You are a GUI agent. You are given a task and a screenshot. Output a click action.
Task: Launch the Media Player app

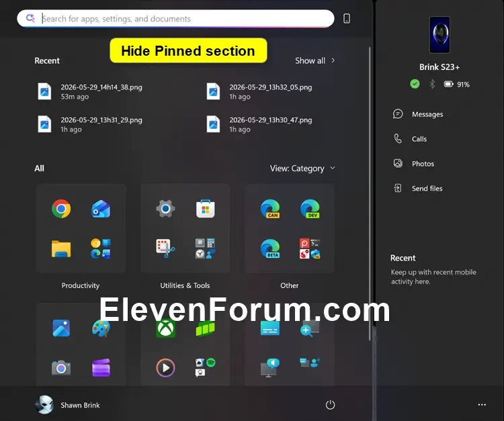click(165, 368)
